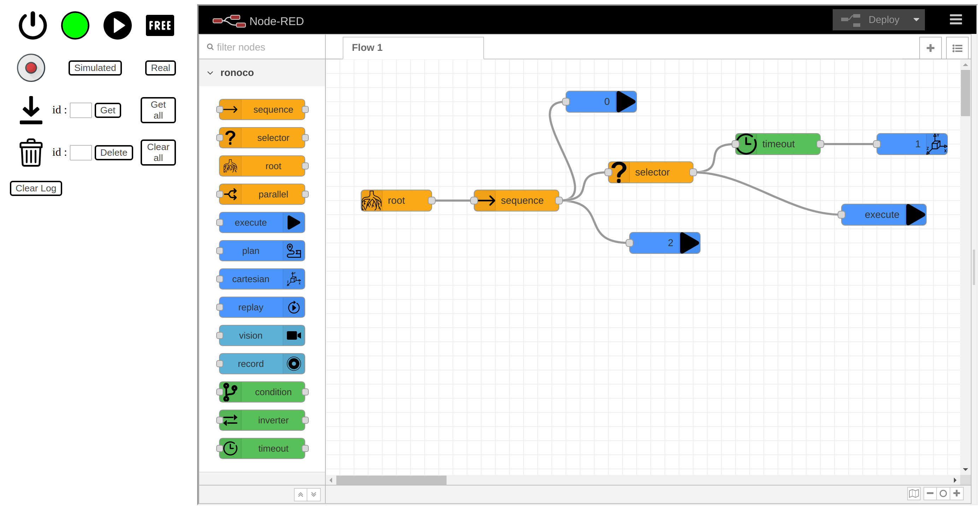This screenshot has height=524, width=980.
Task: Toggle the navigator map view
Action: tap(914, 494)
